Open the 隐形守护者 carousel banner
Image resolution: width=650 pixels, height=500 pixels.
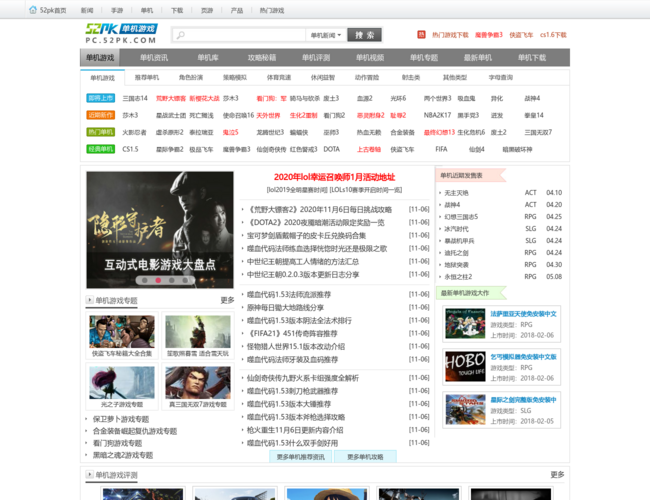160,230
